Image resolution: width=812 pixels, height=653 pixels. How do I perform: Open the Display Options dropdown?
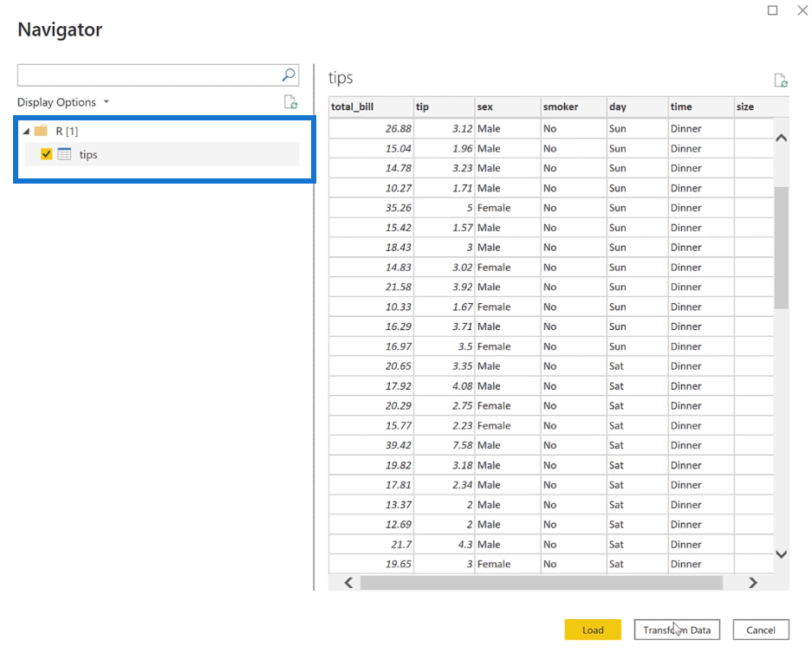click(63, 102)
